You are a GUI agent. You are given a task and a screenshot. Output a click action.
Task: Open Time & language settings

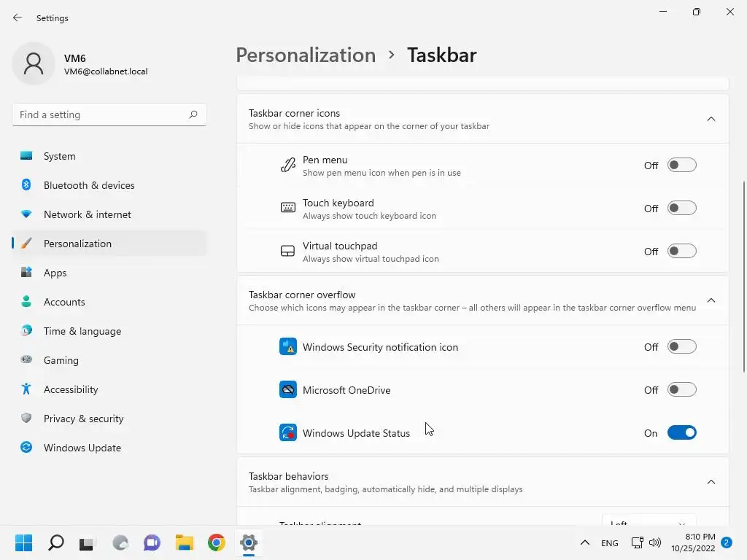click(109, 331)
